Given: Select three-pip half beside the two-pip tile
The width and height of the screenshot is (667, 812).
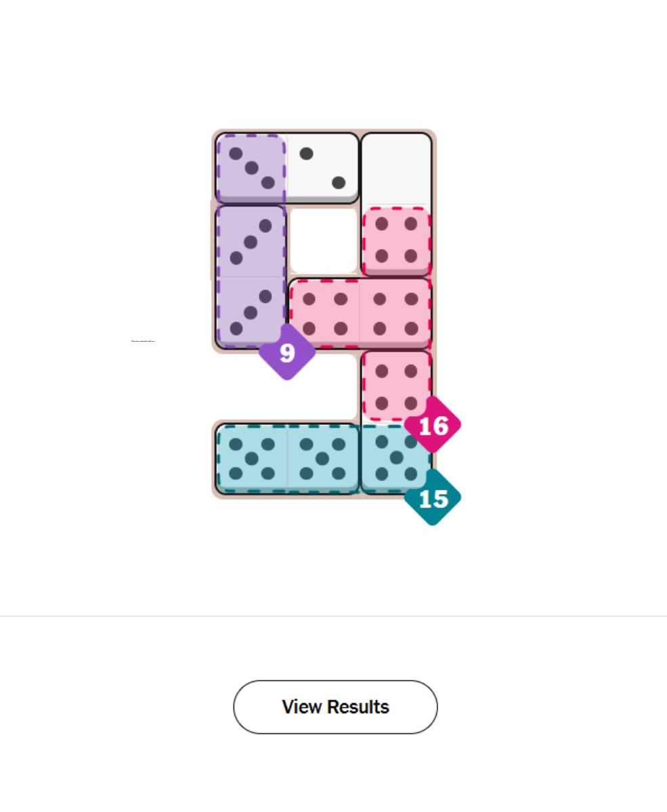Looking at the screenshot, I should coord(251,168).
